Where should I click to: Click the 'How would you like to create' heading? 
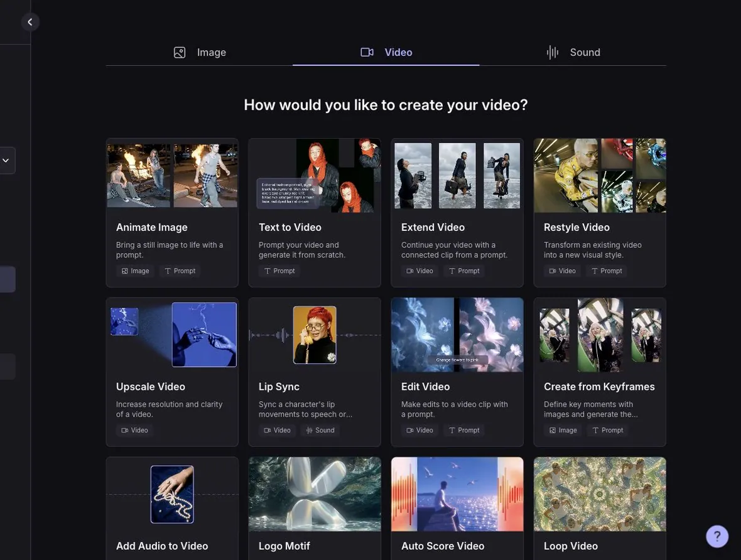(386, 105)
